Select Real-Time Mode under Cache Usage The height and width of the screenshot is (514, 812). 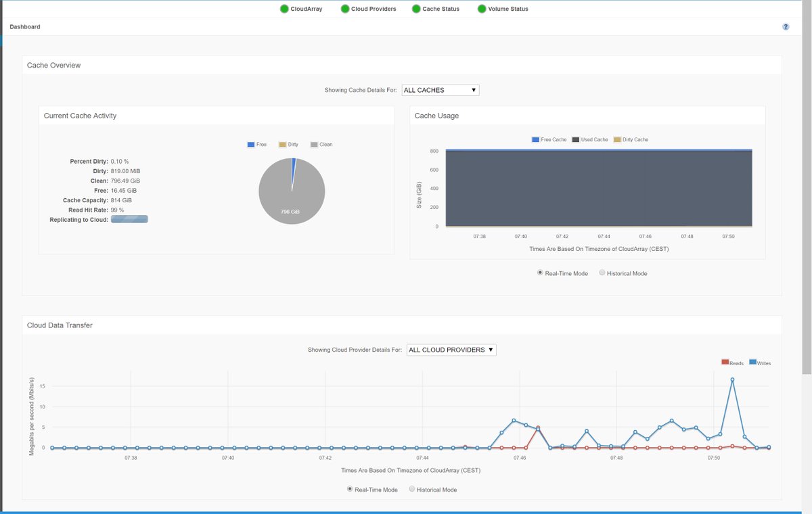click(x=540, y=273)
